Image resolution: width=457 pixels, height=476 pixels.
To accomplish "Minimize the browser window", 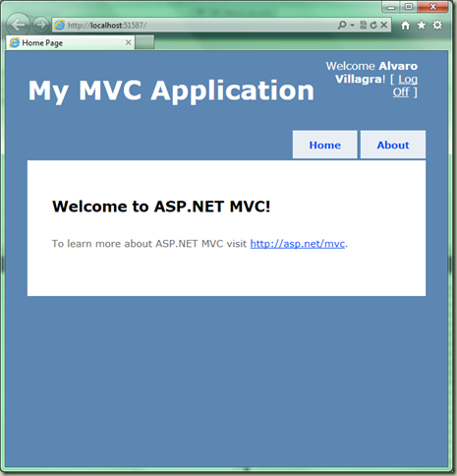I will point(391,7).
